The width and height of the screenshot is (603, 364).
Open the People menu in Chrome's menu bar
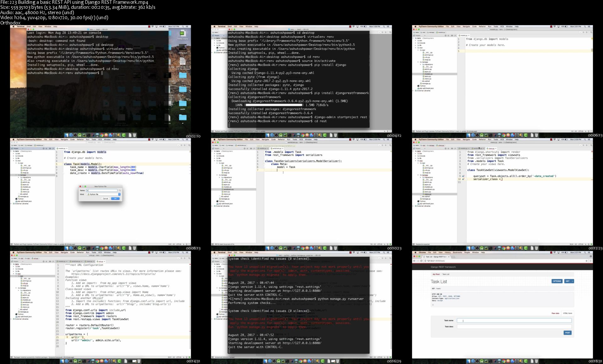point(467,252)
